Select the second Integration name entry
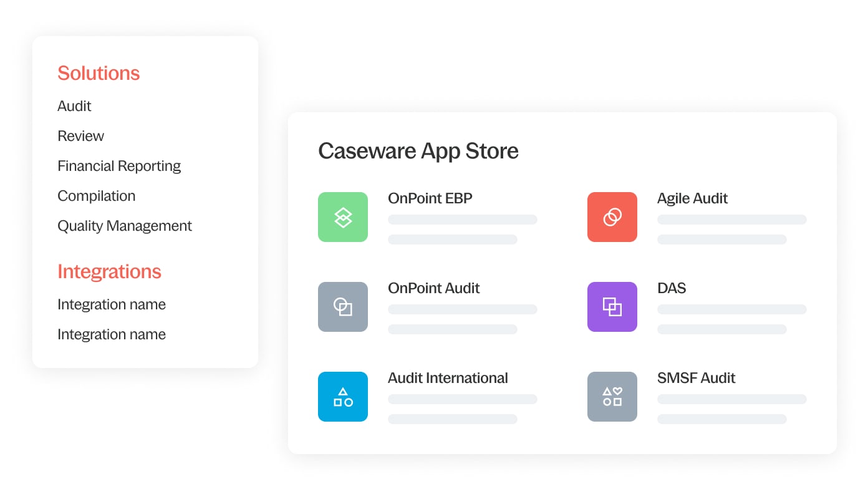 (112, 334)
